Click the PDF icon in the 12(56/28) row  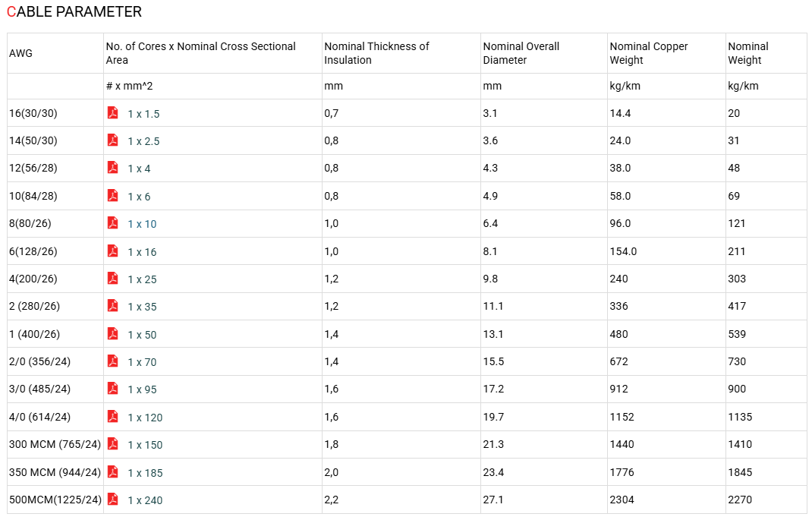pyautogui.click(x=112, y=167)
